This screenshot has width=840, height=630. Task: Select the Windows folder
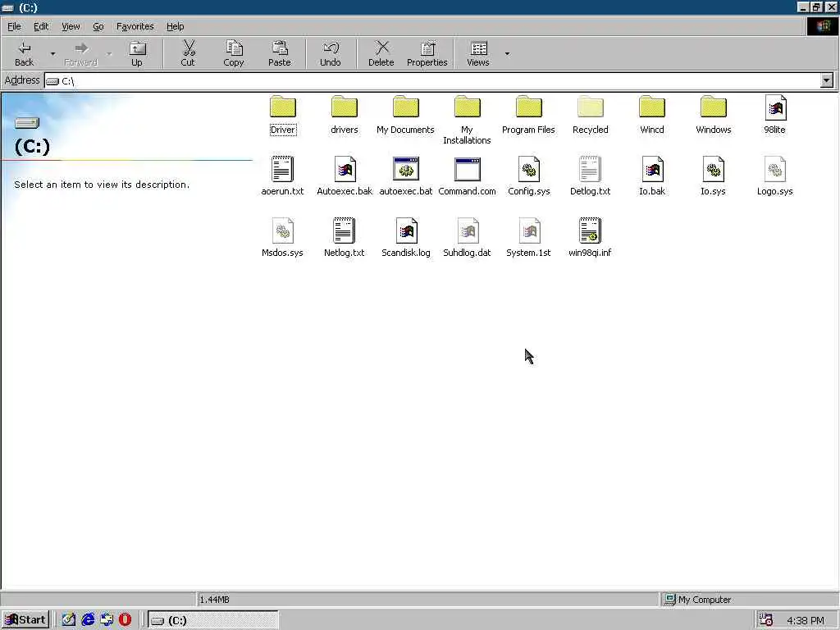[714, 115]
